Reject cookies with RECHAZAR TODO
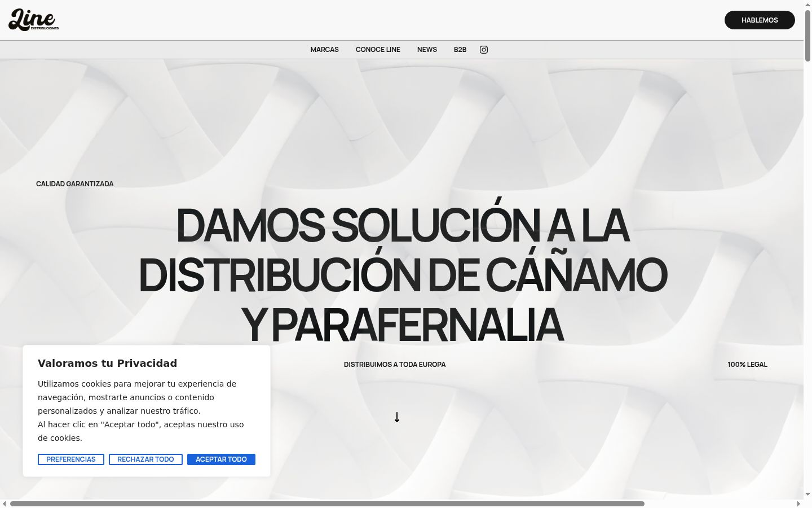This screenshot has width=812, height=508. [145, 459]
